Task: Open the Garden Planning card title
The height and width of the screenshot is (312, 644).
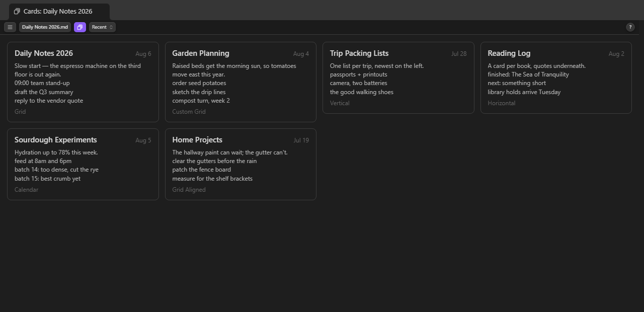Action: tap(201, 53)
